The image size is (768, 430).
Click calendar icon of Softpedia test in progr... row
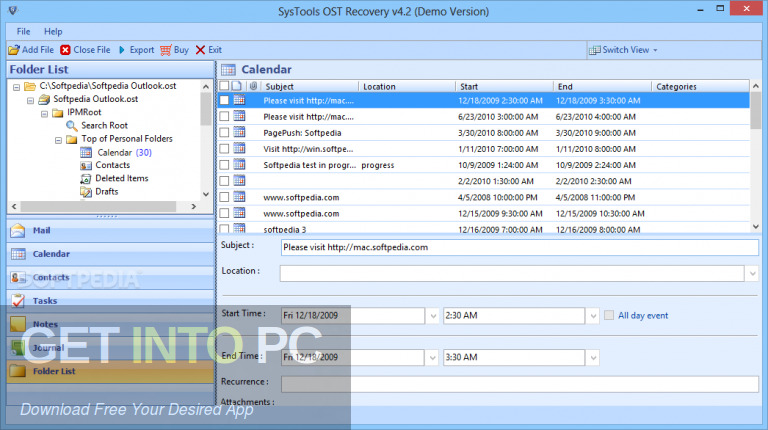(x=240, y=165)
